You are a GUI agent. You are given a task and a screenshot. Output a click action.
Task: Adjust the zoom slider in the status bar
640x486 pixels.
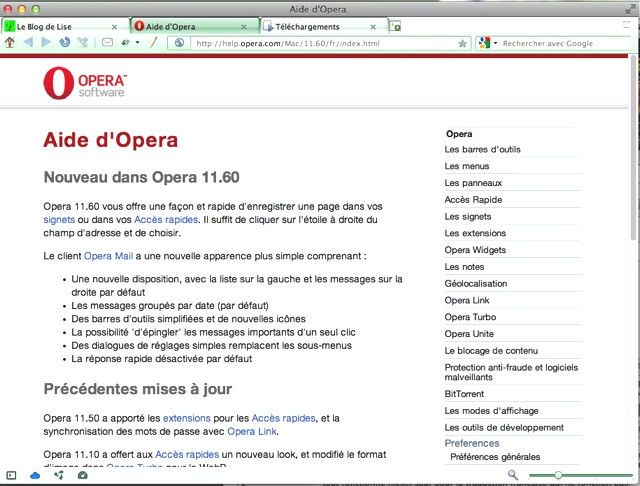558,475
